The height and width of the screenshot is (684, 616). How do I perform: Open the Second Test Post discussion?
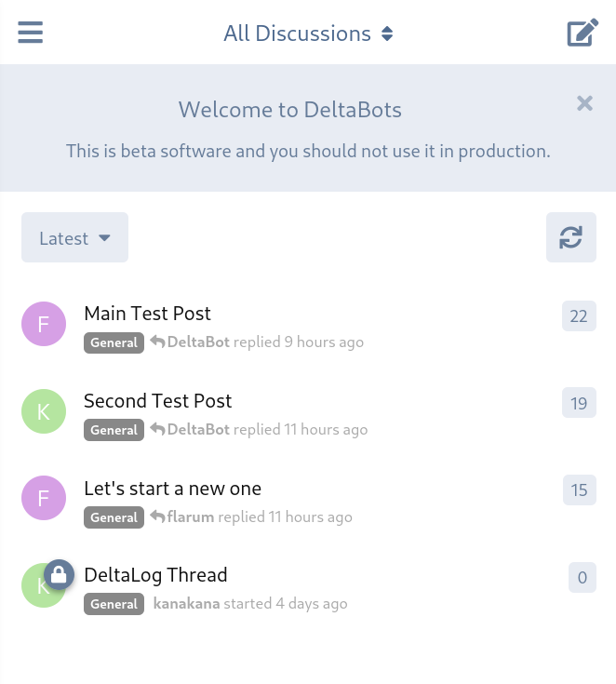158,400
